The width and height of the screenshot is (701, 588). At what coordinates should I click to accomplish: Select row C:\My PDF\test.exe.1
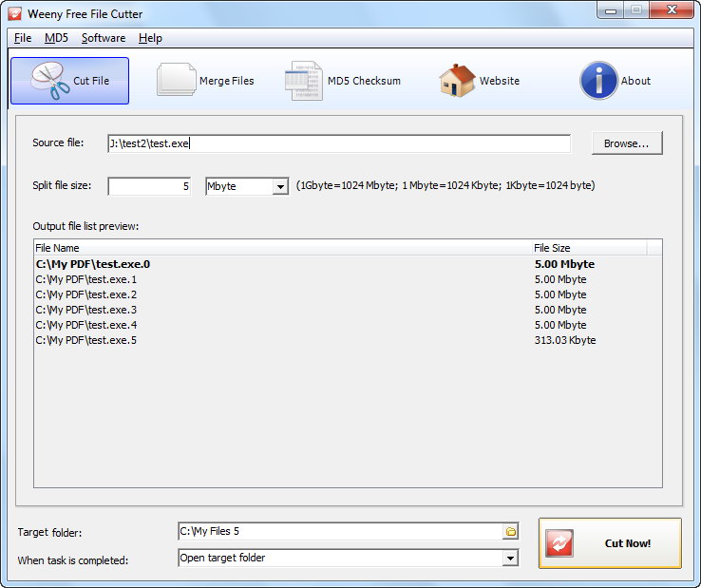[348, 279]
